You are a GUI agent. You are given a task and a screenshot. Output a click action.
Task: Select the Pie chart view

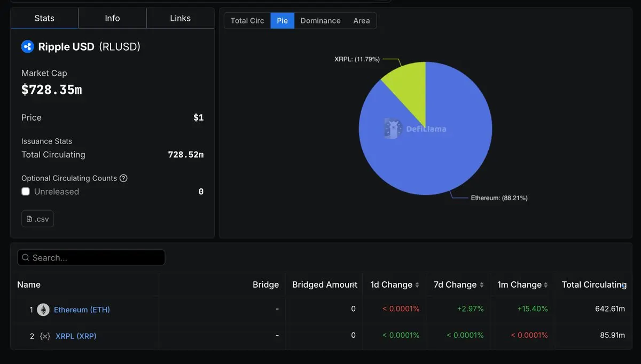(282, 21)
